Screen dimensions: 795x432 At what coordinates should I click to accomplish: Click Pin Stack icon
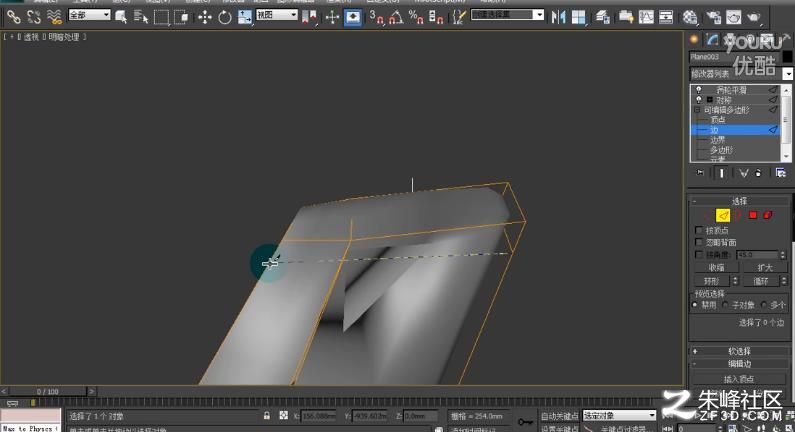pyautogui.click(x=700, y=173)
